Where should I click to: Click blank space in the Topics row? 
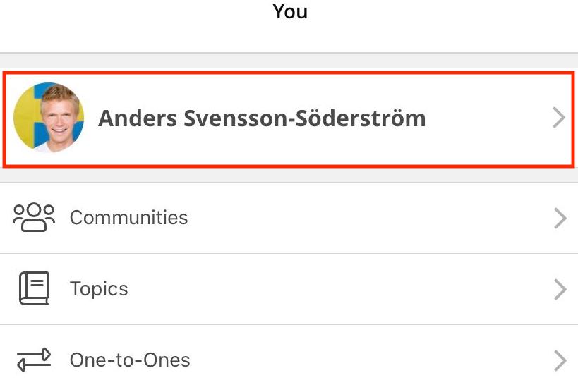(339, 289)
